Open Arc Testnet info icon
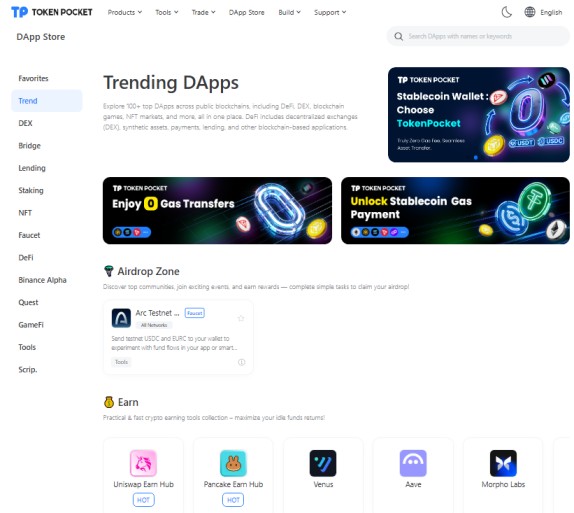 (x=242, y=362)
